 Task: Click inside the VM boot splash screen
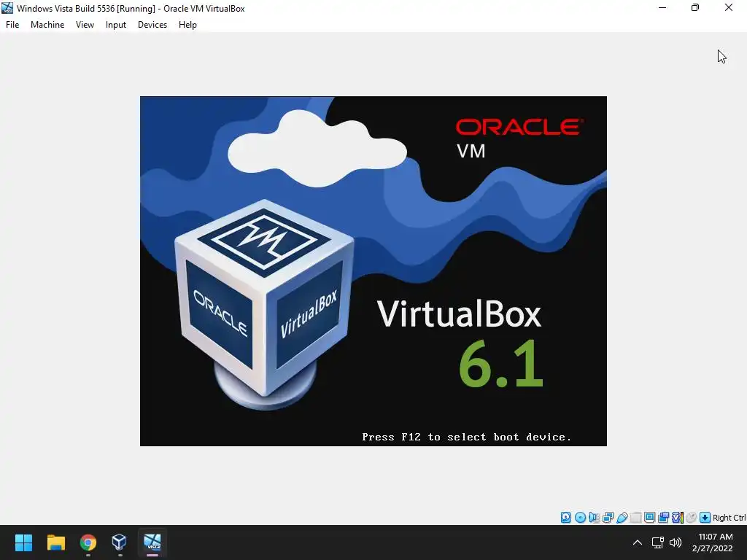pyautogui.click(x=373, y=271)
